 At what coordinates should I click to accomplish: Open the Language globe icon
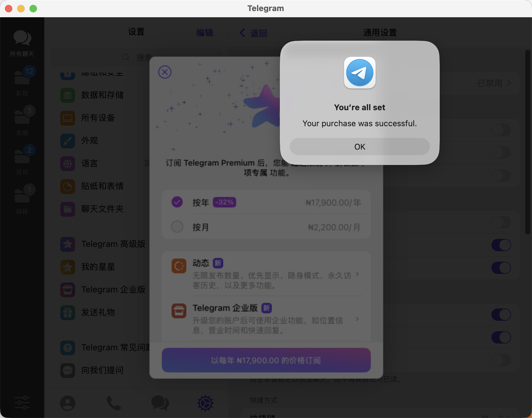click(x=68, y=163)
